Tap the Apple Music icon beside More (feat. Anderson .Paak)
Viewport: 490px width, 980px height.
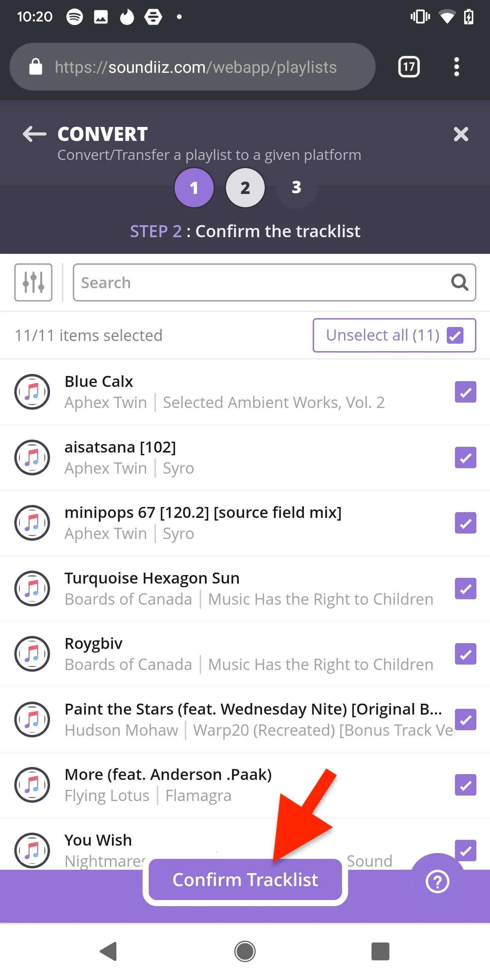32,785
